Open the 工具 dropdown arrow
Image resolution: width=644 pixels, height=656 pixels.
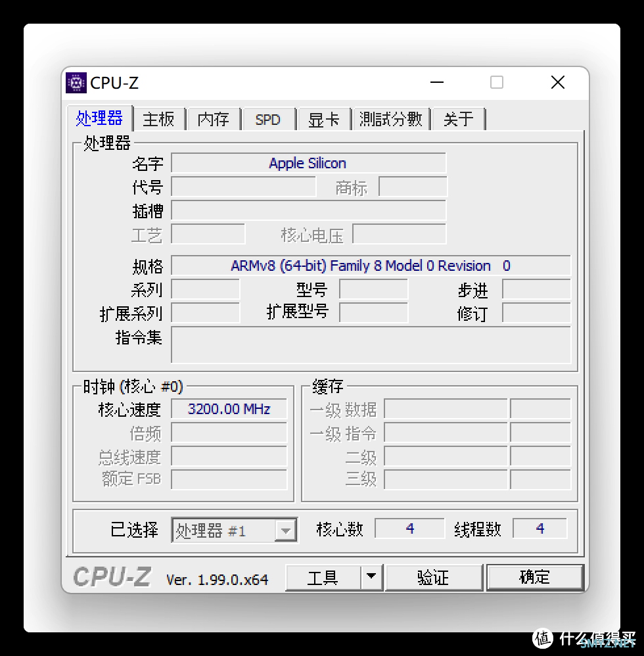371,576
